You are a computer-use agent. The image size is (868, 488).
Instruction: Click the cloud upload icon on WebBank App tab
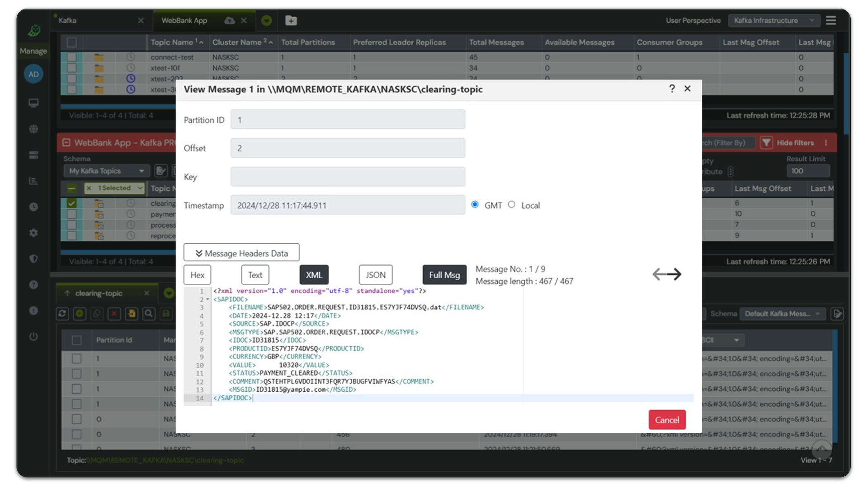[230, 20]
